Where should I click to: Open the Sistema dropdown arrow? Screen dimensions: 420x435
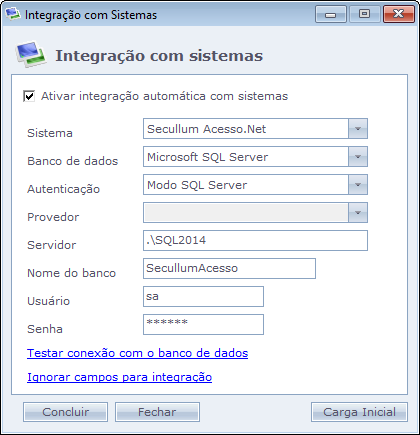point(358,129)
